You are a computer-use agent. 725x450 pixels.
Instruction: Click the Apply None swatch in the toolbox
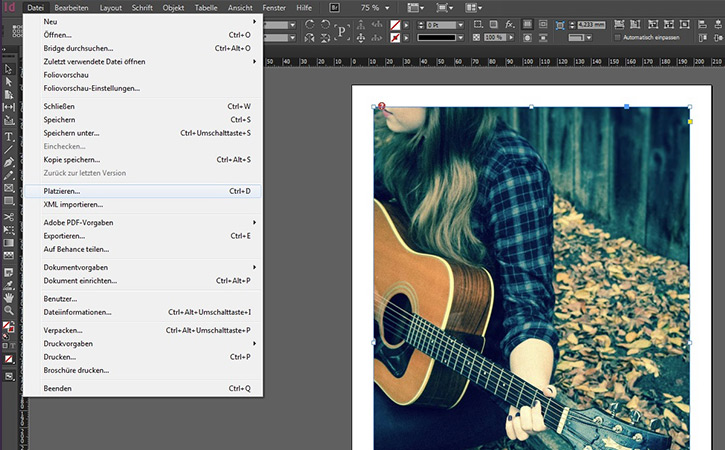pos(9,359)
